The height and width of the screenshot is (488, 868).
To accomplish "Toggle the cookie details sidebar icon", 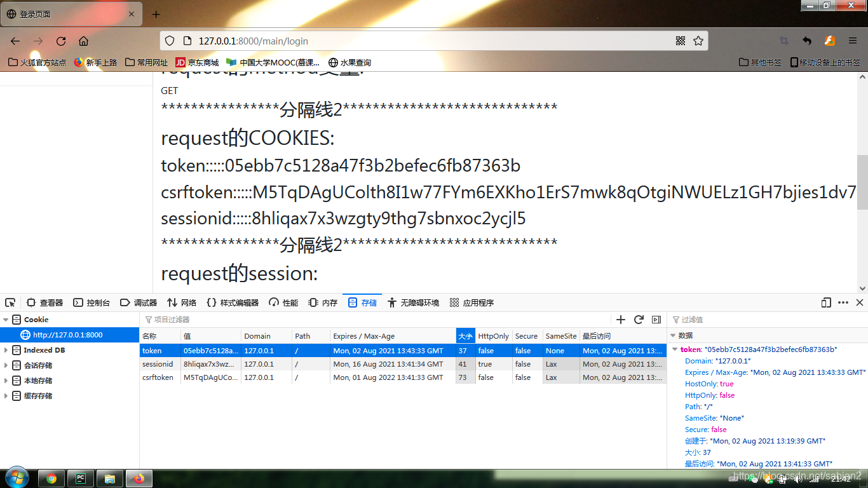I will (656, 320).
